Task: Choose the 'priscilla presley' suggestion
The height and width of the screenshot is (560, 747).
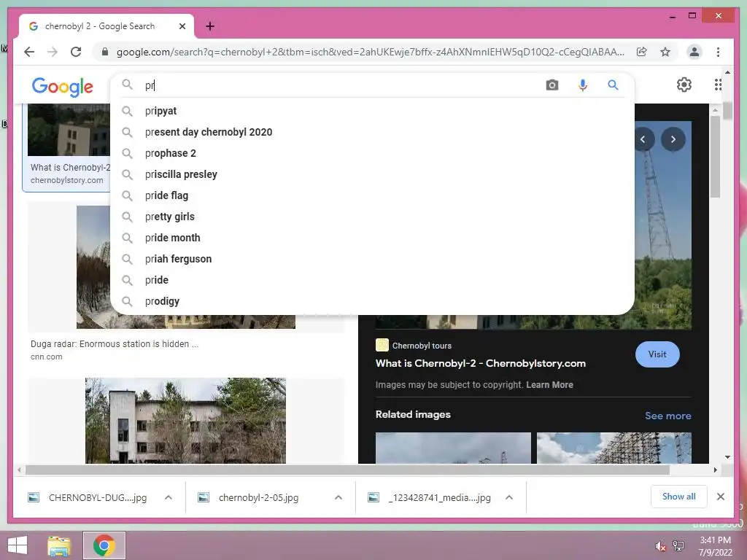Action: (x=372, y=174)
